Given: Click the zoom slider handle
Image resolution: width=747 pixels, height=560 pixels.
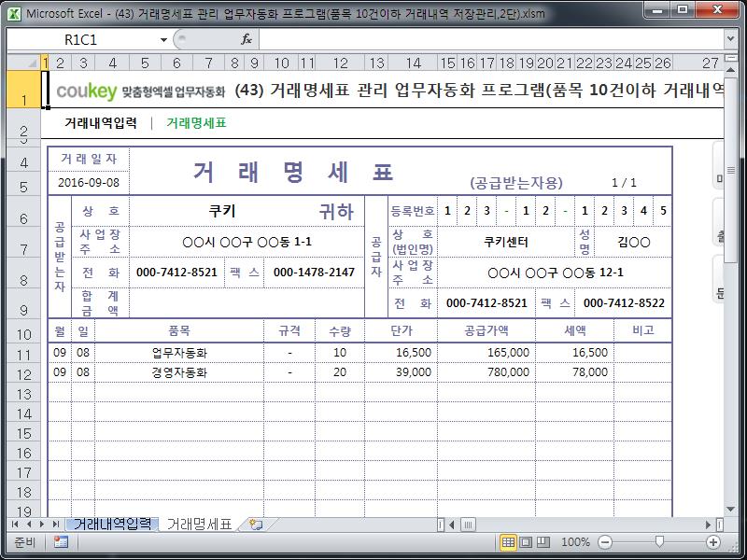Looking at the screenshot, I should [x=659, y=541].
